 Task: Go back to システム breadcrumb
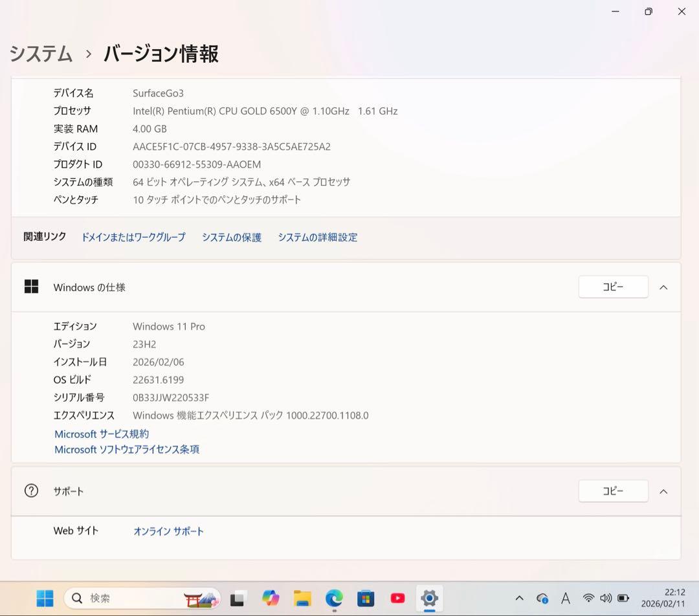(41, 54)
